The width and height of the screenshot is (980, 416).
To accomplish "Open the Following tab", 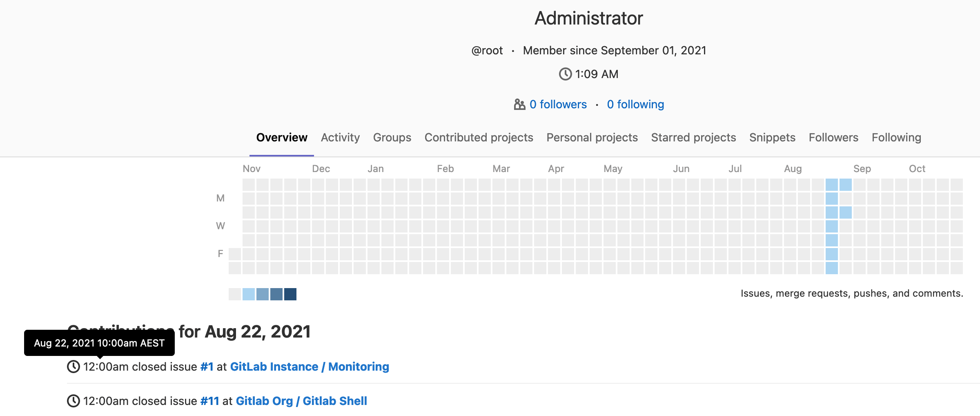I will pos(896,137).
